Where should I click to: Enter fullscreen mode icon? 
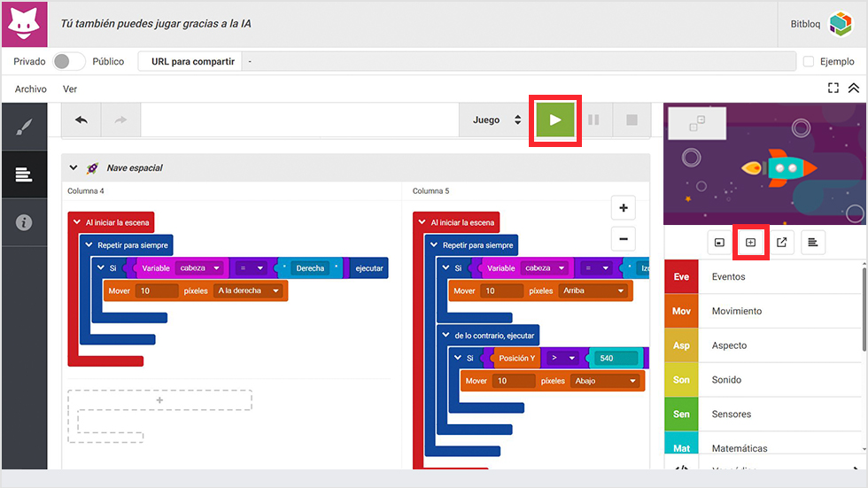(833, 88)
